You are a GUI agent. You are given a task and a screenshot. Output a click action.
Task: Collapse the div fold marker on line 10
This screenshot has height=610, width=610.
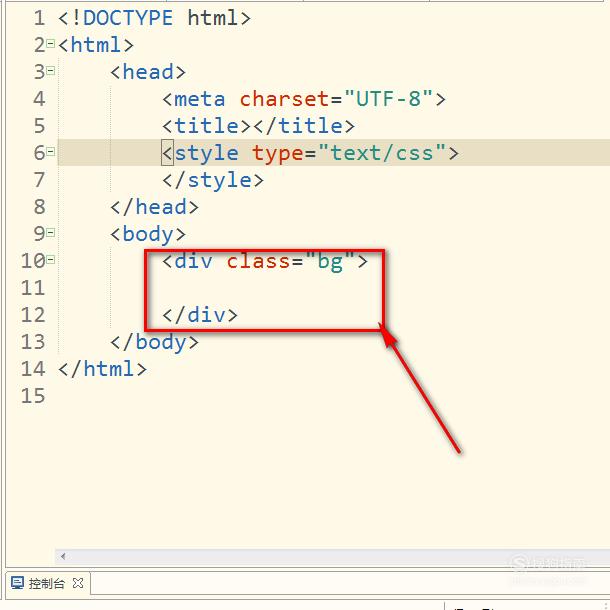coord(51,259)
